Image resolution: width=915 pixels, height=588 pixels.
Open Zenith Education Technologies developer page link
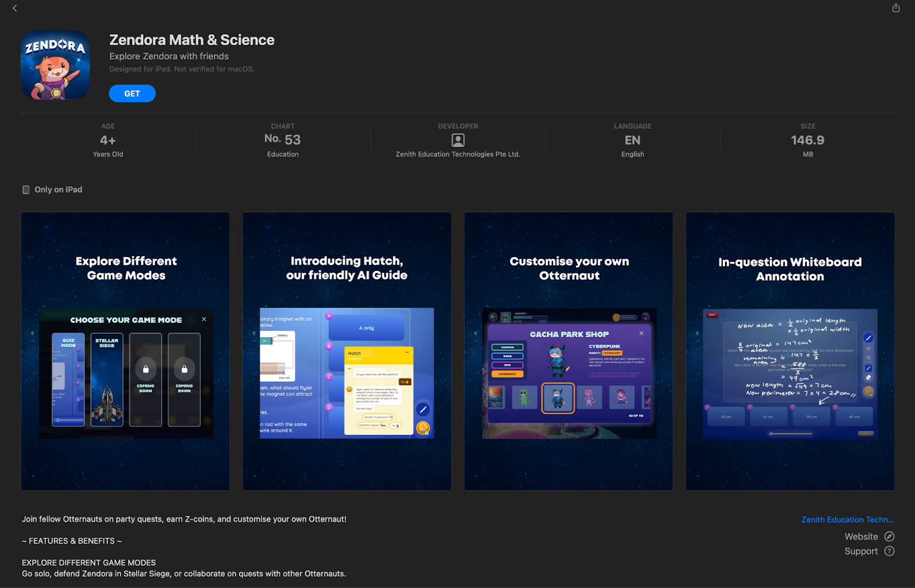[848, 519]
